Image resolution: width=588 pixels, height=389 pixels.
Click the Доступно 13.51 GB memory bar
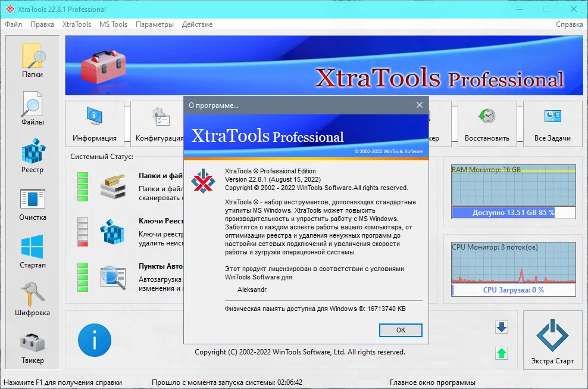[514, 213]
